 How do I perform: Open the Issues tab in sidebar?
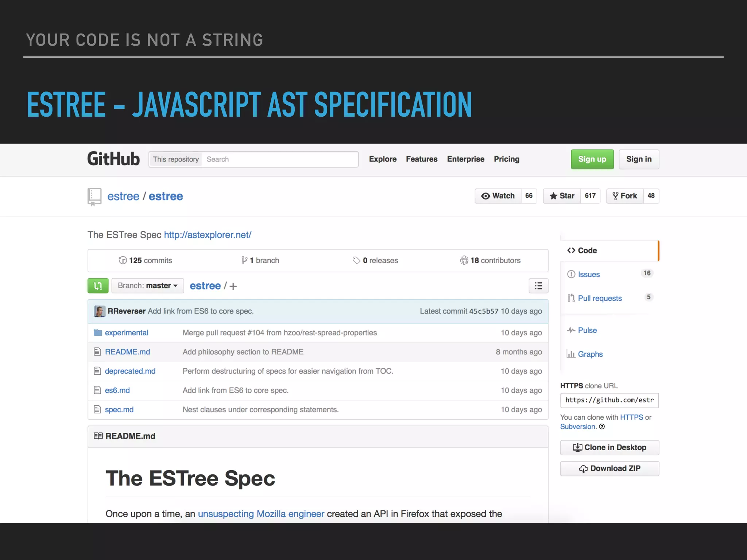[588, 275]
